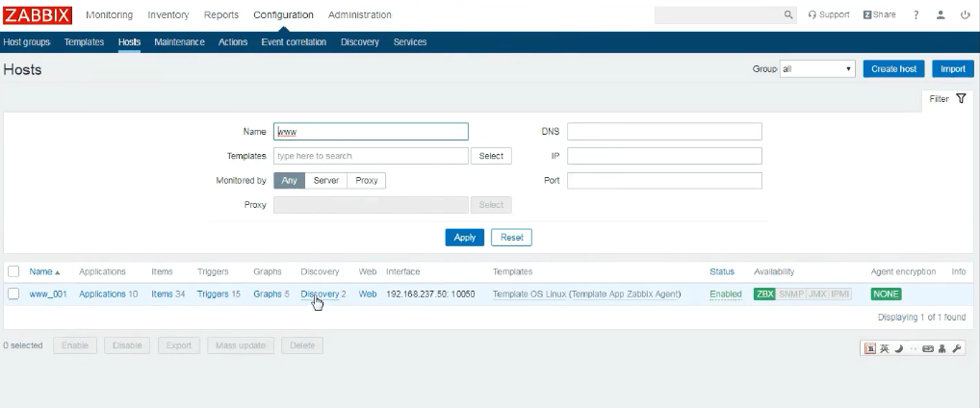This screenshot has width=980, height=408.
Task: Click the IME moon icon
Action: point(899,348)
